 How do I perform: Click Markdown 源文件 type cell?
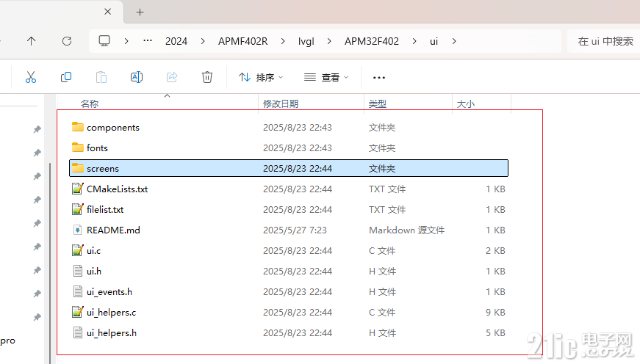406,230
